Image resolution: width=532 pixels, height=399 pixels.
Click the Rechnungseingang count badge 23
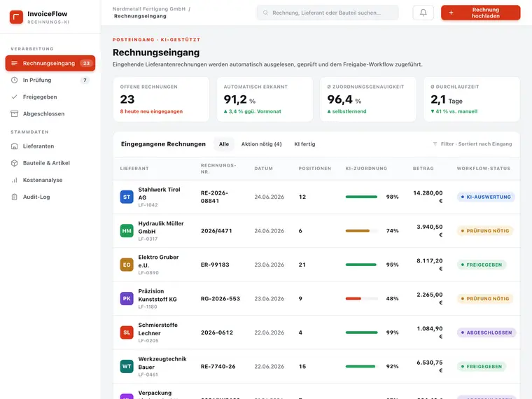(x=86, y=63)
